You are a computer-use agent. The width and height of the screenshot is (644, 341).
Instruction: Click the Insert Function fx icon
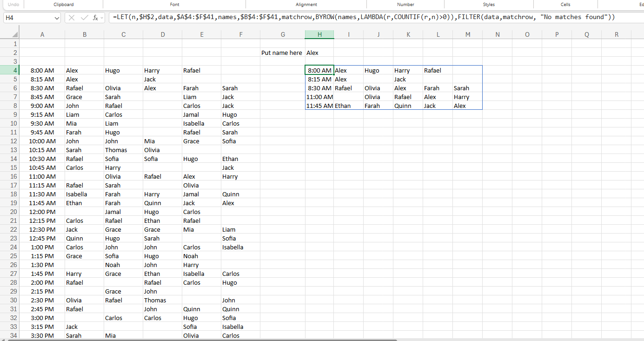(x=95, y=18)
